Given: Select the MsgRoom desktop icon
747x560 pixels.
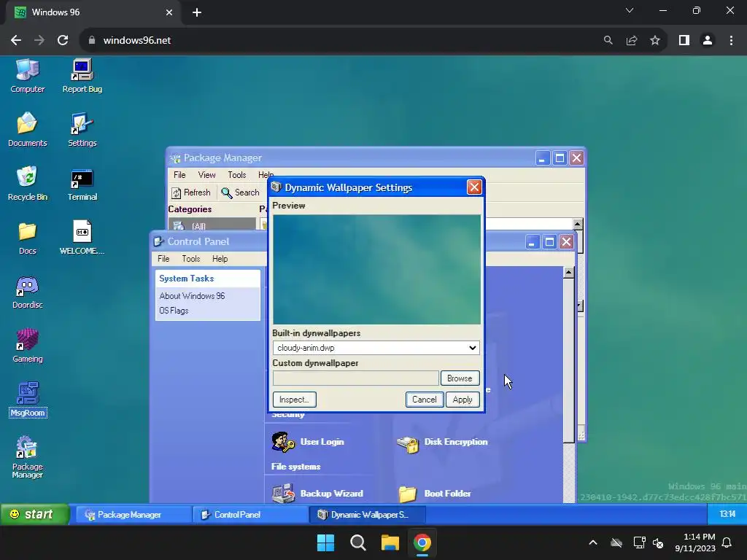Looking at the screenshot, I should 28,399.
